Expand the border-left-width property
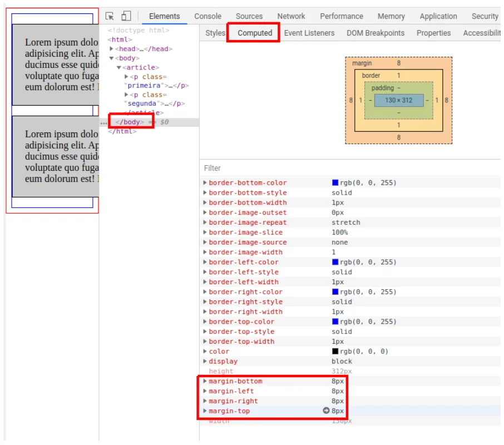Screen dimensions: 504x445 (x=205, y=282)
